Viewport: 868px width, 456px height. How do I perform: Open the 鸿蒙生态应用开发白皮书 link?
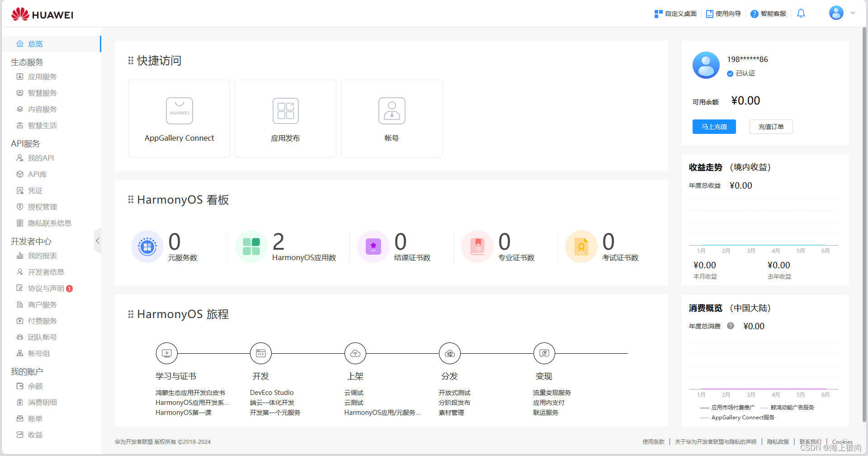[x=190, y=393]
